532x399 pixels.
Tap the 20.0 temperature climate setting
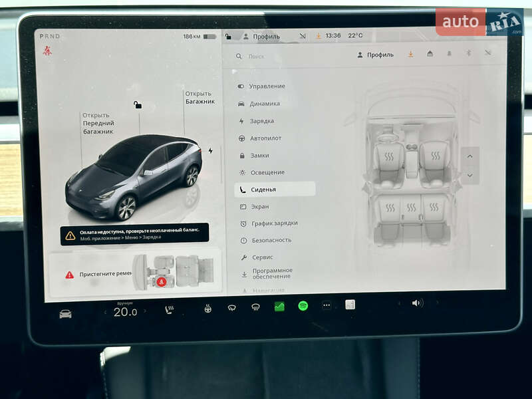pyautogui.click(x=125, y=312)
